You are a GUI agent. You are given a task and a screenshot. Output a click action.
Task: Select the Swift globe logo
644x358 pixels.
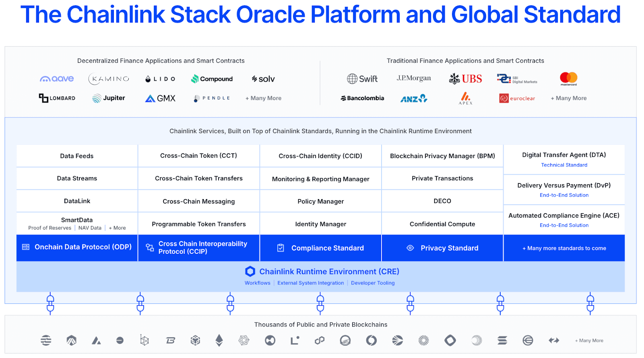click(x=352, y=79)
